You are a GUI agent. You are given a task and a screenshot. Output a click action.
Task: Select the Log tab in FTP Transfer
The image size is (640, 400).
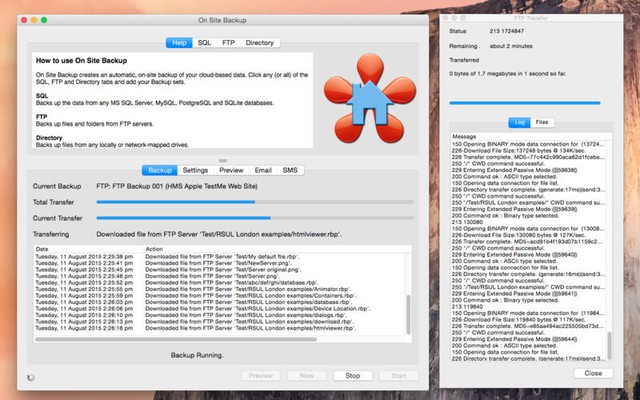(x=518, y=122)
